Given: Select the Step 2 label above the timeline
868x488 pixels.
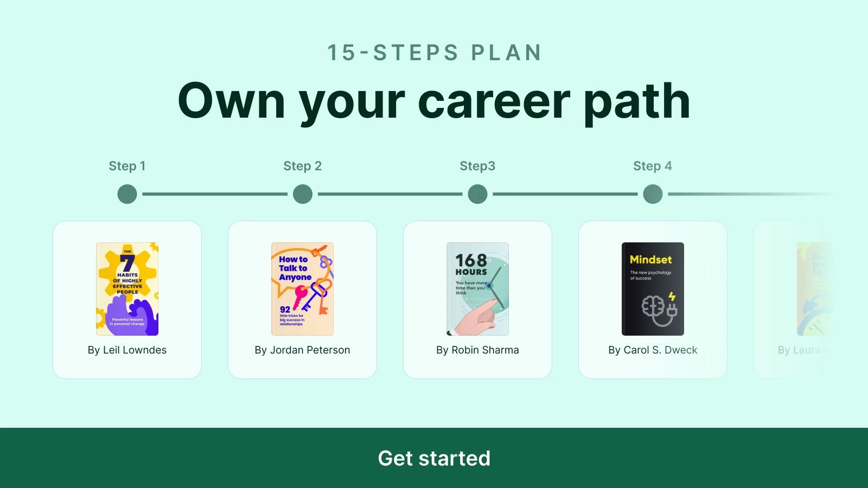Looking at the screenshot, I should click(302, 166).
